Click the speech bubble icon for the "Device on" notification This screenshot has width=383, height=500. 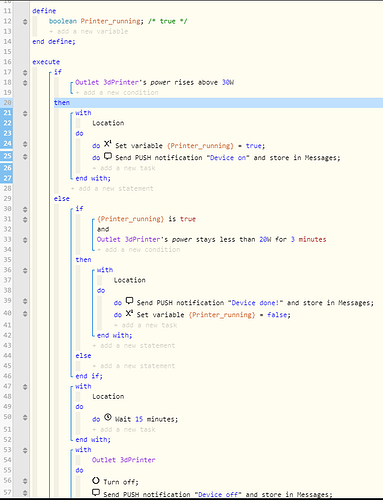[108, 156]
